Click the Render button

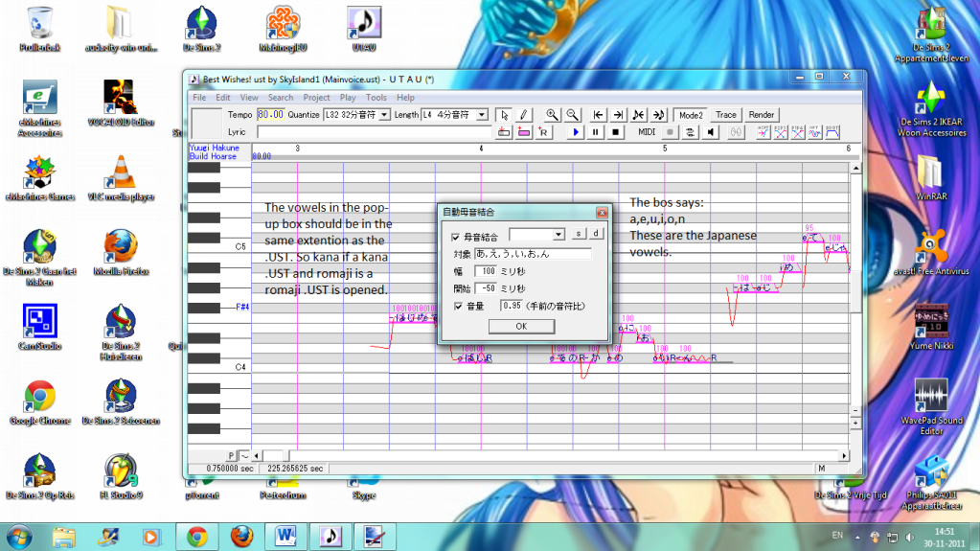coord(762,115)
